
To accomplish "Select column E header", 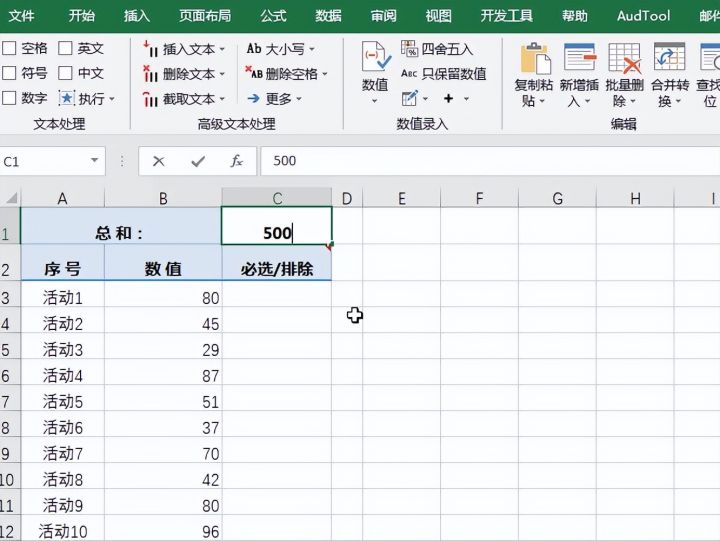I will [401, 198].
